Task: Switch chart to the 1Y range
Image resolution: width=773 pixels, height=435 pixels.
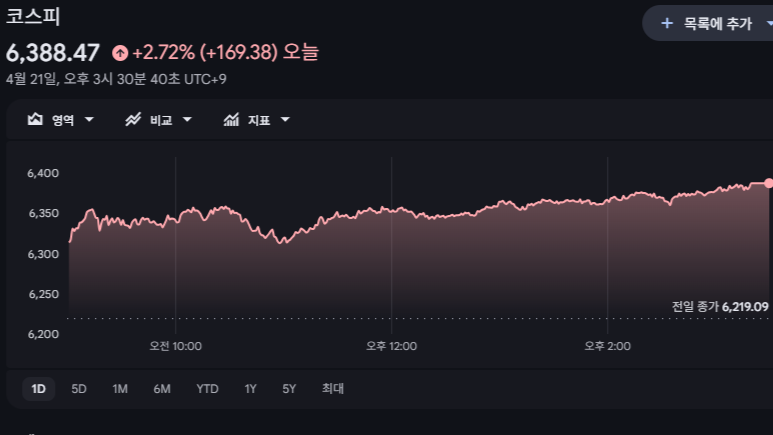Action: point(251,389)
